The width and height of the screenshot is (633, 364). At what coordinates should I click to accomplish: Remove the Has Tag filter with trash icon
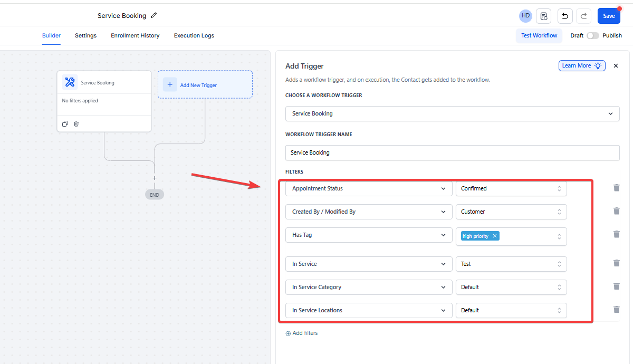coord(616,234)
